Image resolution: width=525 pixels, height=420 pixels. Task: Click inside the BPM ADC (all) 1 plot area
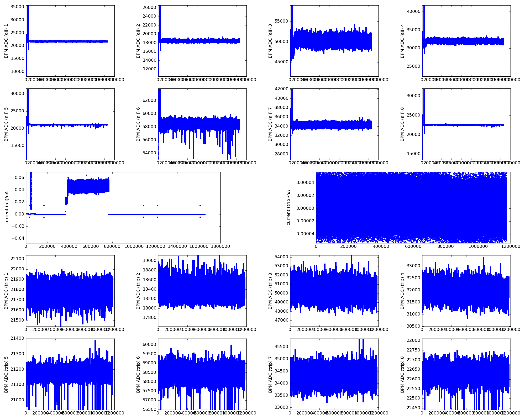click(70, 41)
